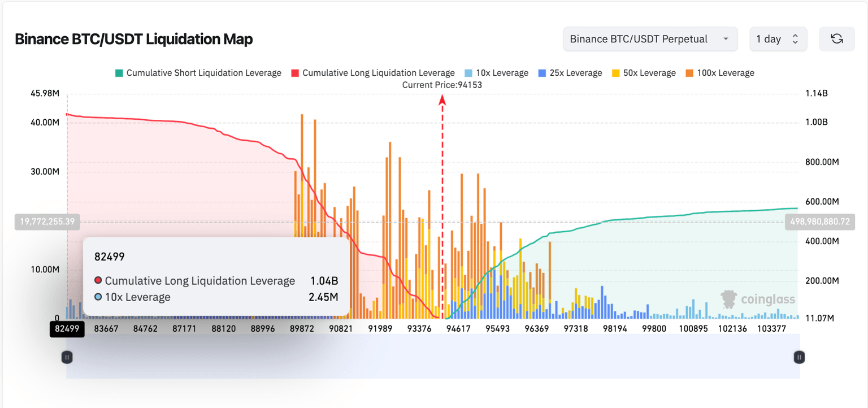This screenshot has height=408, width=868.
Task: Click the red current price arrow marker
Action: [x=442, y=100]
